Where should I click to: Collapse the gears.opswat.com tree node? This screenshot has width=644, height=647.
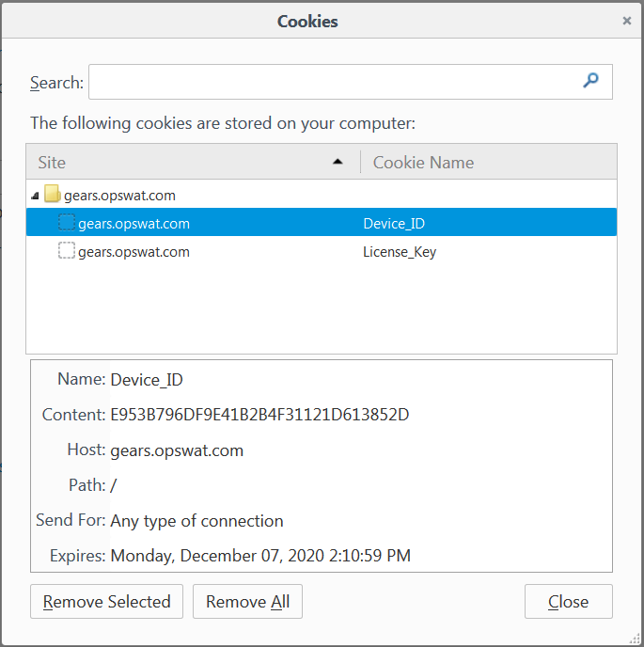pyautogui.click(x=35, y=196)
